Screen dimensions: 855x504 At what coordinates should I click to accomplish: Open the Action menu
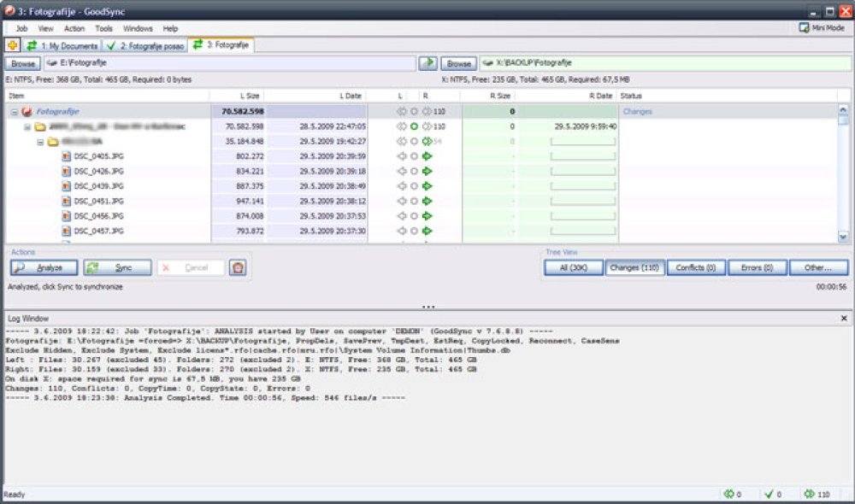[74, 28]
